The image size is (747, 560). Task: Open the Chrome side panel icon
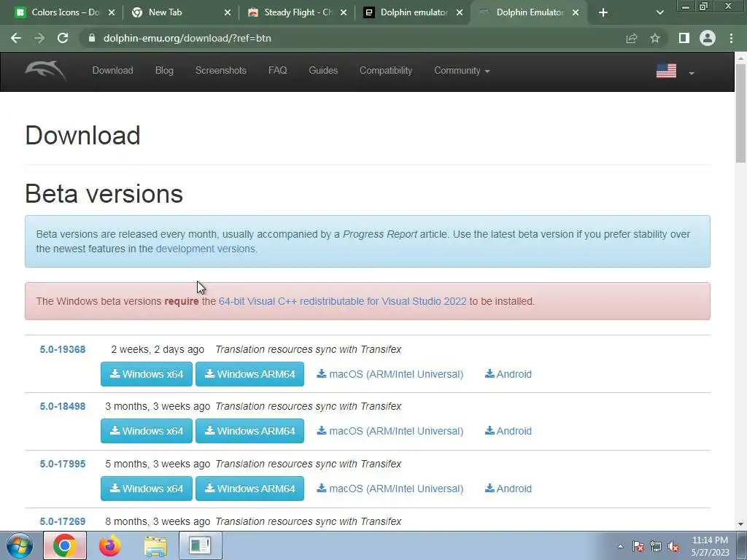tap(684, 38)
